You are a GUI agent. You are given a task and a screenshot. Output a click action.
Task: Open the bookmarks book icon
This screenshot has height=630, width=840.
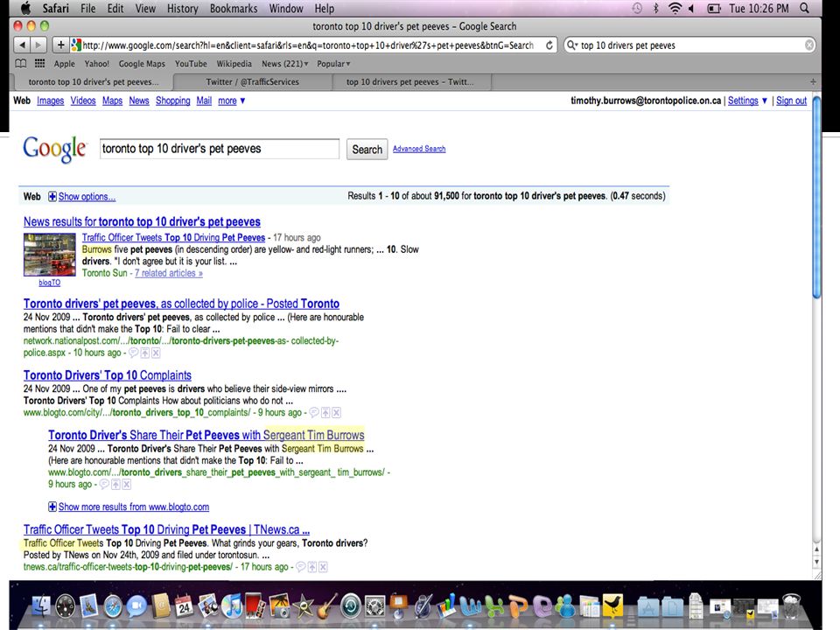pos(20,64)
